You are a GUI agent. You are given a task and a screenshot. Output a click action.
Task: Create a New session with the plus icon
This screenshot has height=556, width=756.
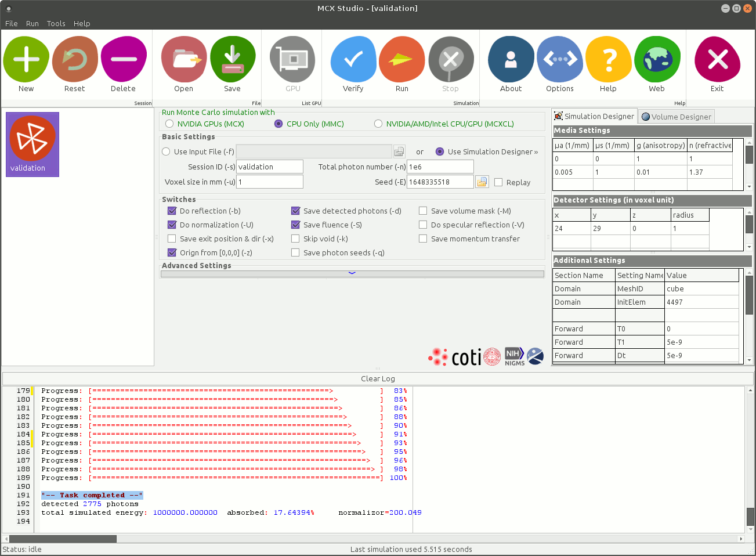pos(26,59)
